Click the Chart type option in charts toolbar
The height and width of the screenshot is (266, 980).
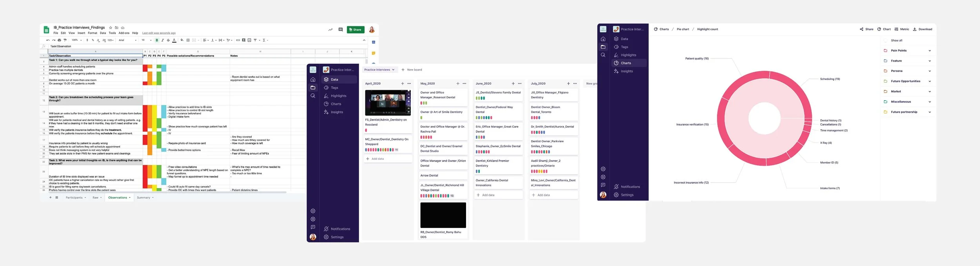(884, 29)
